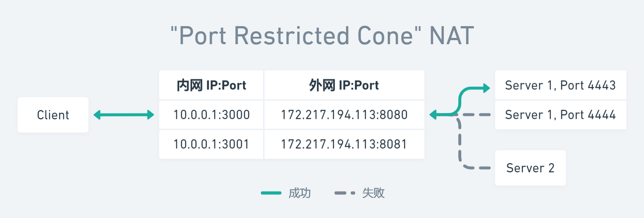The height and width of the screenshot is (218, 644).
Task: Click the green double arrow beside Client
Action: 124,115
